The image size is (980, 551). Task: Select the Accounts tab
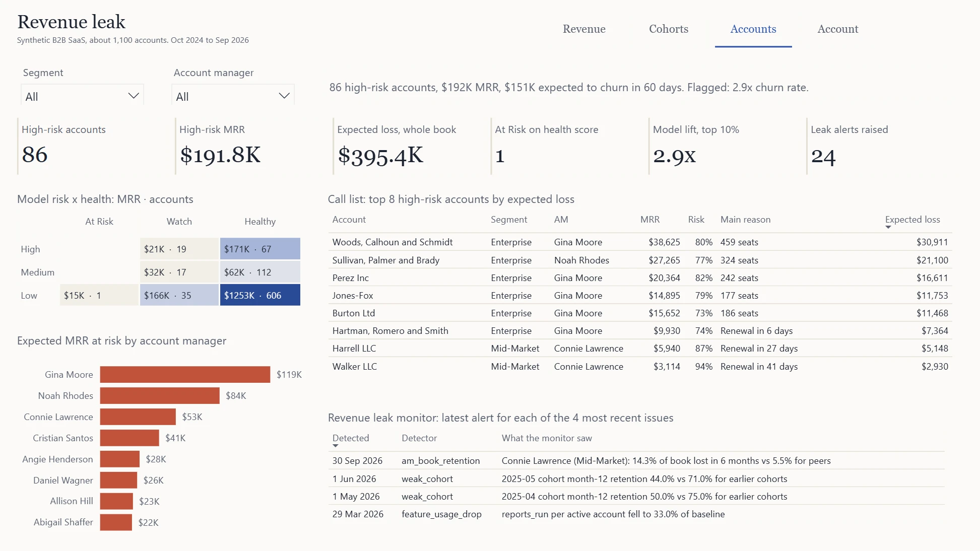(753, 29)
